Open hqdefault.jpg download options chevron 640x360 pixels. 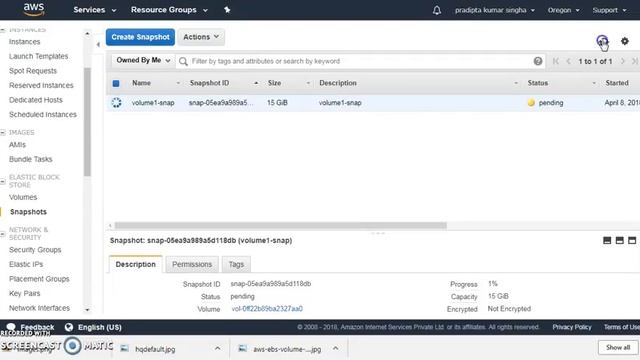[218, 348]
